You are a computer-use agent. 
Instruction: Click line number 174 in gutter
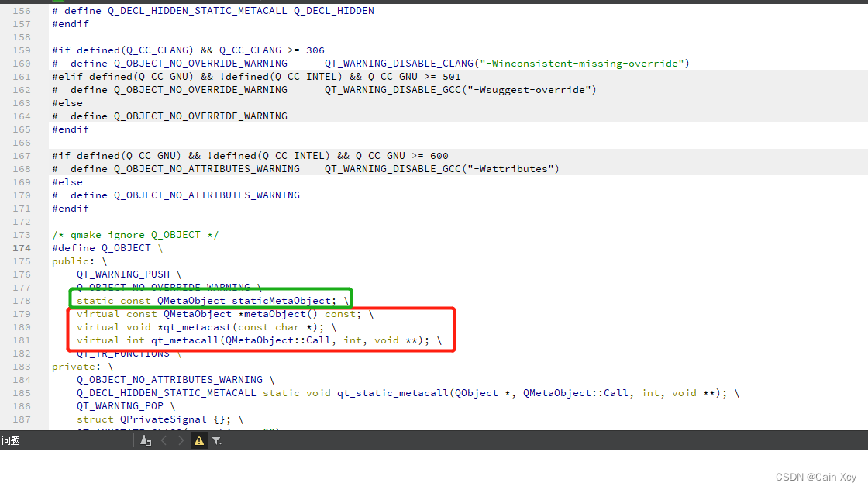point(22,248)
